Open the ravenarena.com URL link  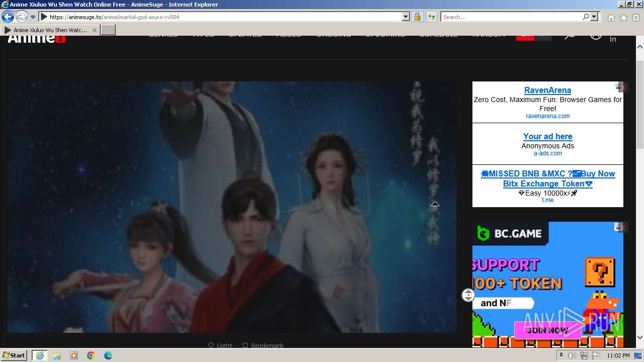tap(547, 116)
